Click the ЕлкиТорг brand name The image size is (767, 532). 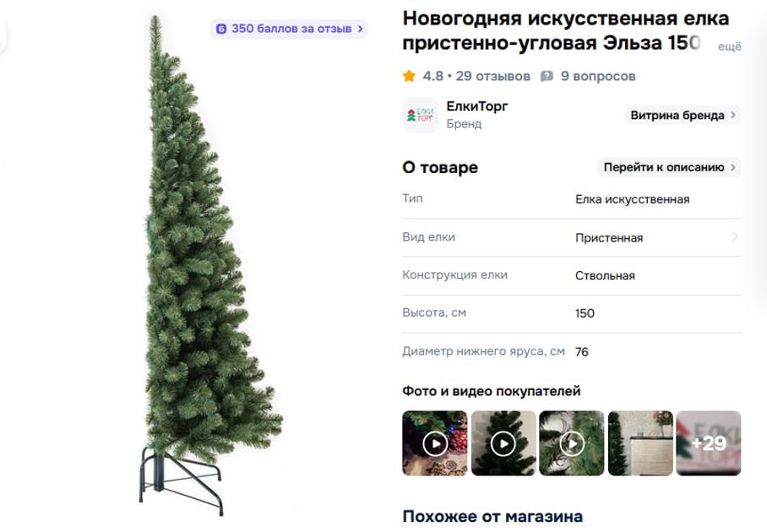click(477, 106)
